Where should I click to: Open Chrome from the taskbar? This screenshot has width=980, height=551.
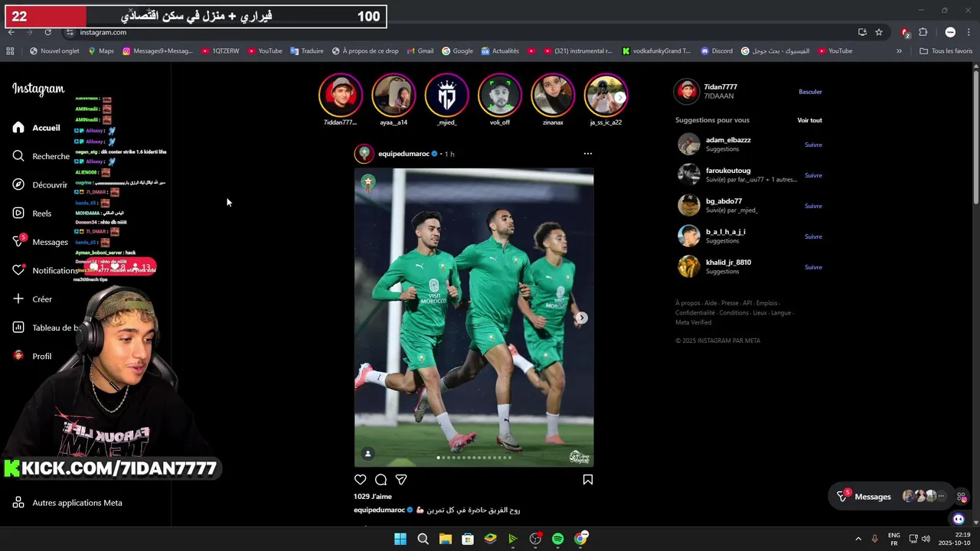[x=580, y=539]
